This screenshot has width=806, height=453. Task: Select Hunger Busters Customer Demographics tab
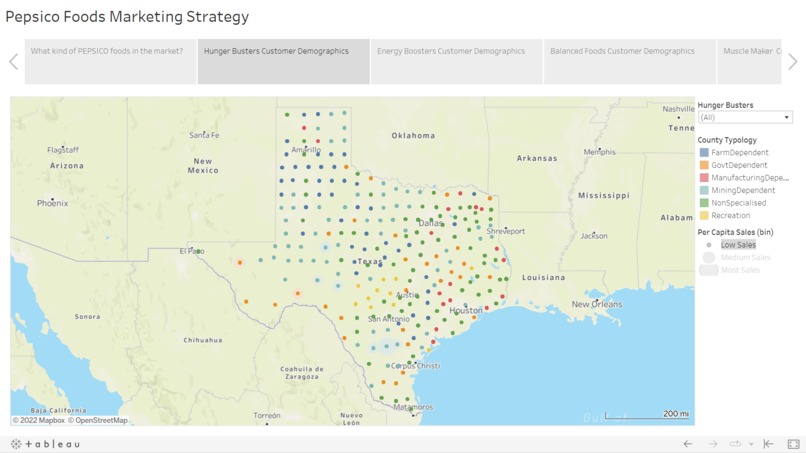(x=283, y=61)
